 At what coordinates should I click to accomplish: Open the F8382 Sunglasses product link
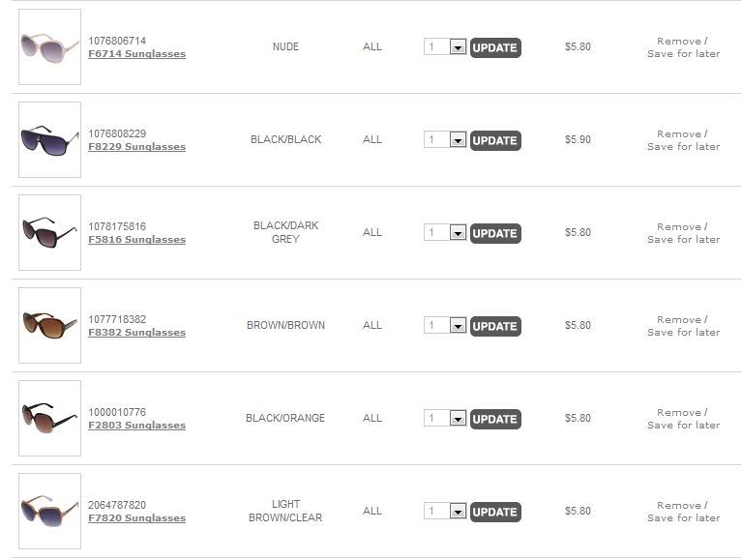coord(136,333)
